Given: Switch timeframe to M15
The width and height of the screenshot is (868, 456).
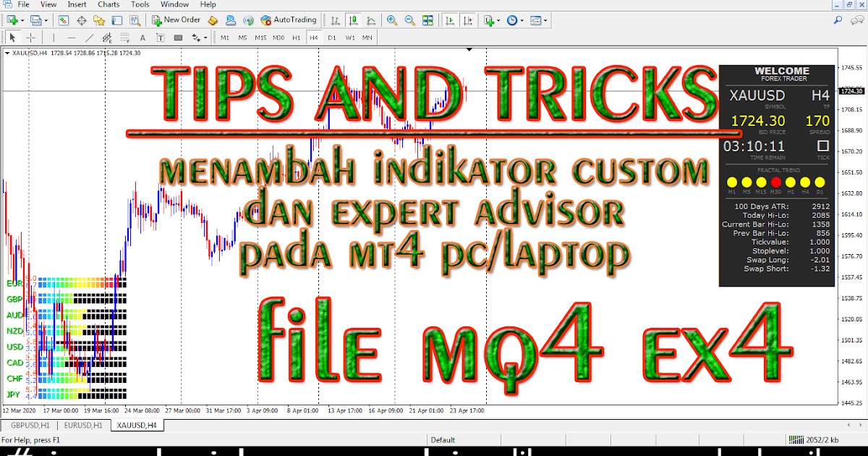Looking at the screenshot, I should tap(260, 38).
